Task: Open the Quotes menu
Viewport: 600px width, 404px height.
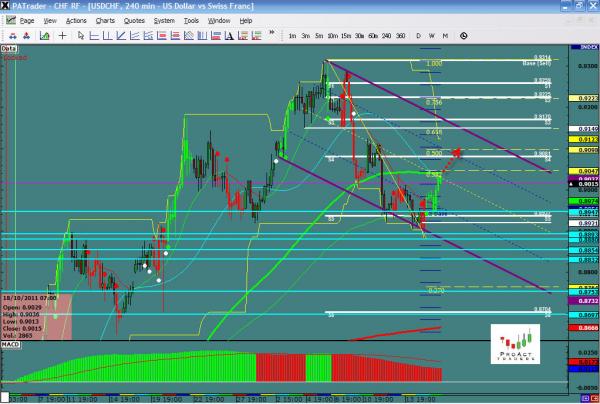Action: (133, 20)
